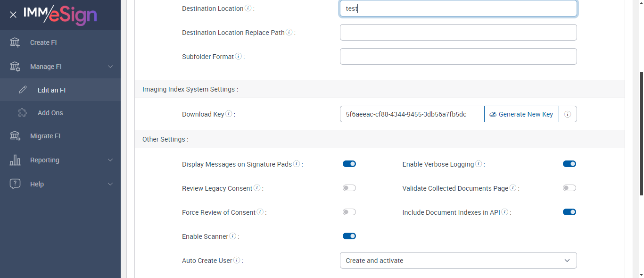Enable the Review Legacy Consent toggle
The height and width of the screenshot is (278, 644).
pos(349,188)
